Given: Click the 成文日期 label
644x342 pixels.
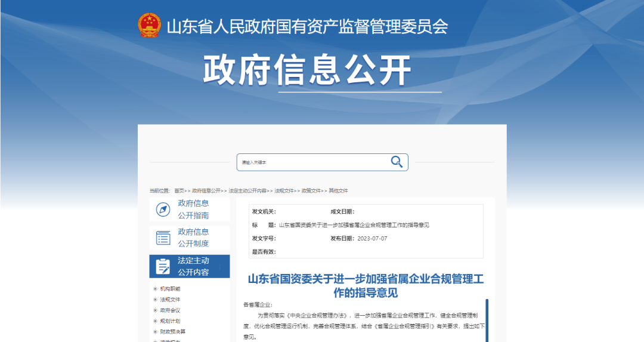Looking at the screenshot, I should click(342, 212).
